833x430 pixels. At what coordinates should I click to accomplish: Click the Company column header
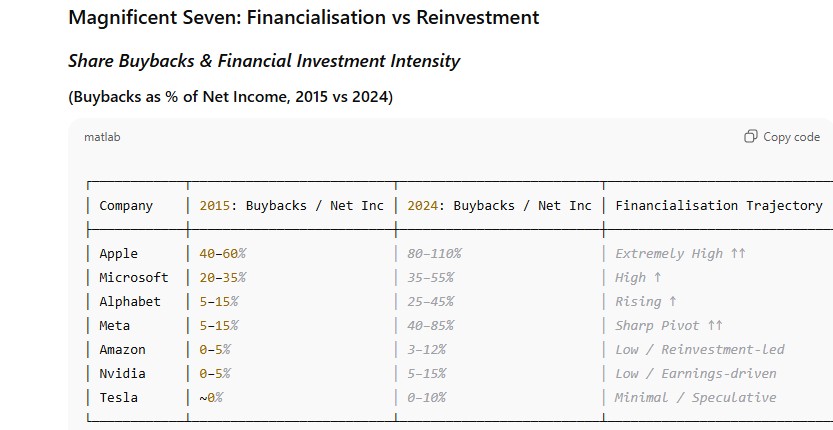(126, 206)
